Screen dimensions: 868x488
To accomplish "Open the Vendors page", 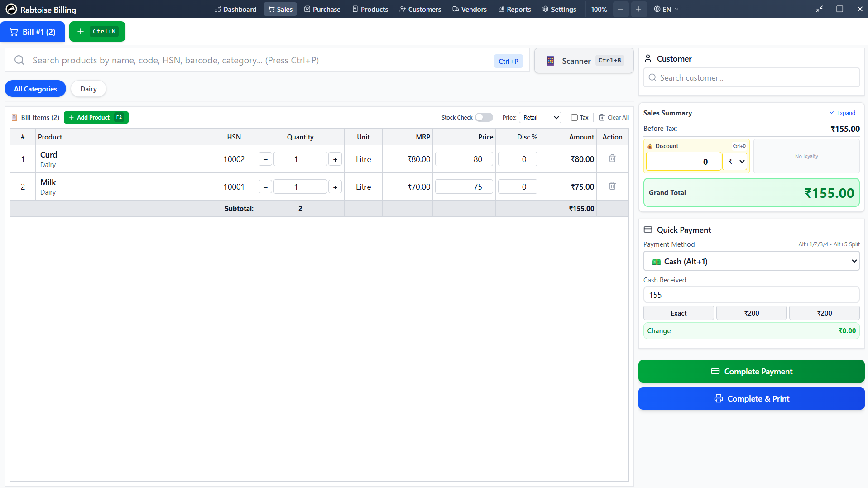I will coord(470,9).
